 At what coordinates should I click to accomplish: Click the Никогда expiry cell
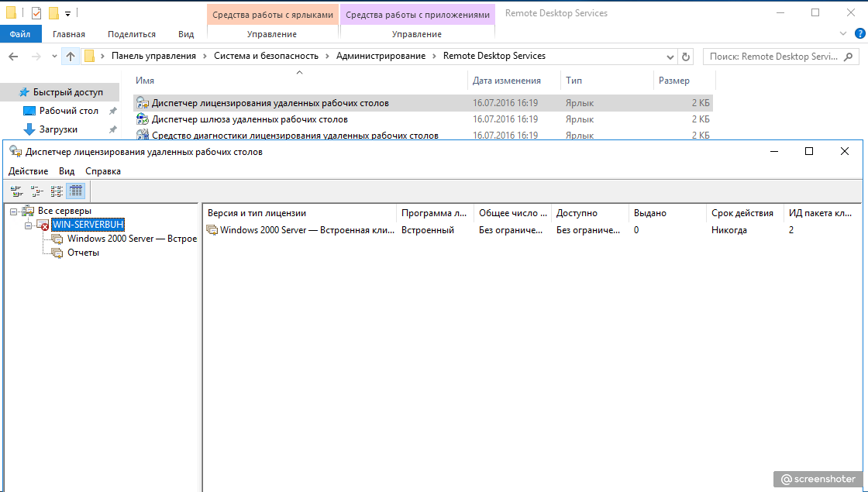click(x=729, y=230)
